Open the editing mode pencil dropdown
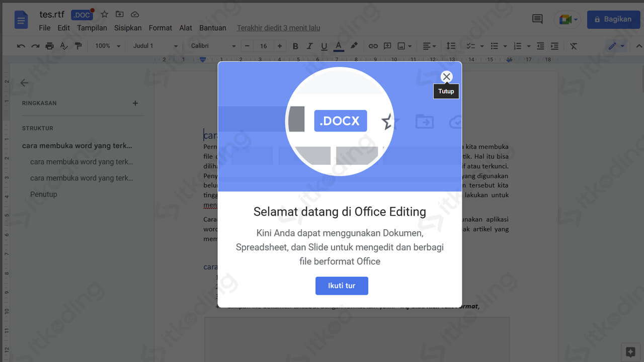 (x=616, y=46)
